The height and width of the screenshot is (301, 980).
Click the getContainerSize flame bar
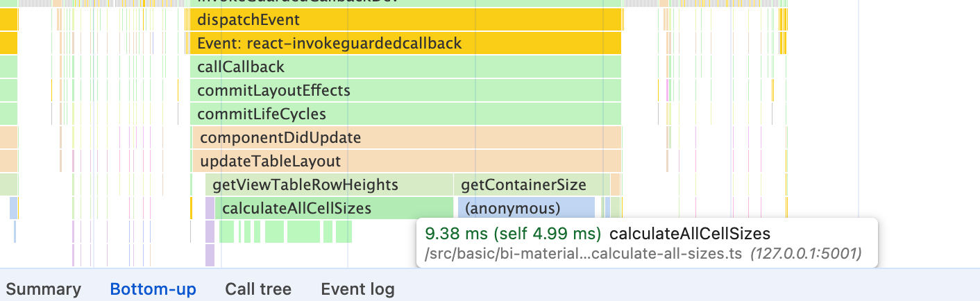pos(532,184)
